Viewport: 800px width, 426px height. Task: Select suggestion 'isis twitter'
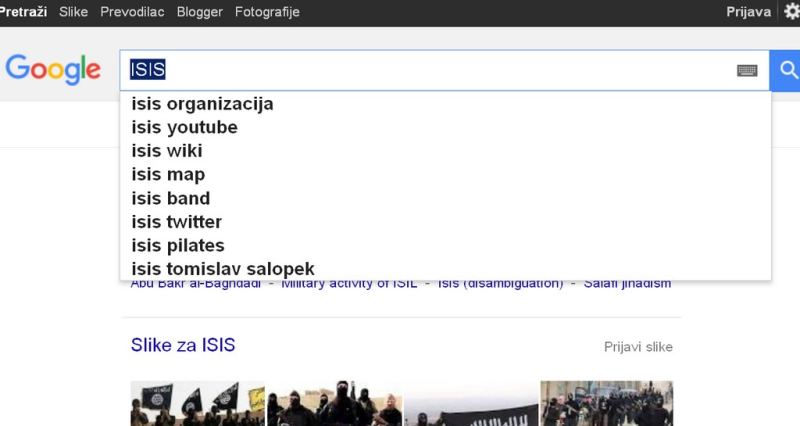coord(445,222)
